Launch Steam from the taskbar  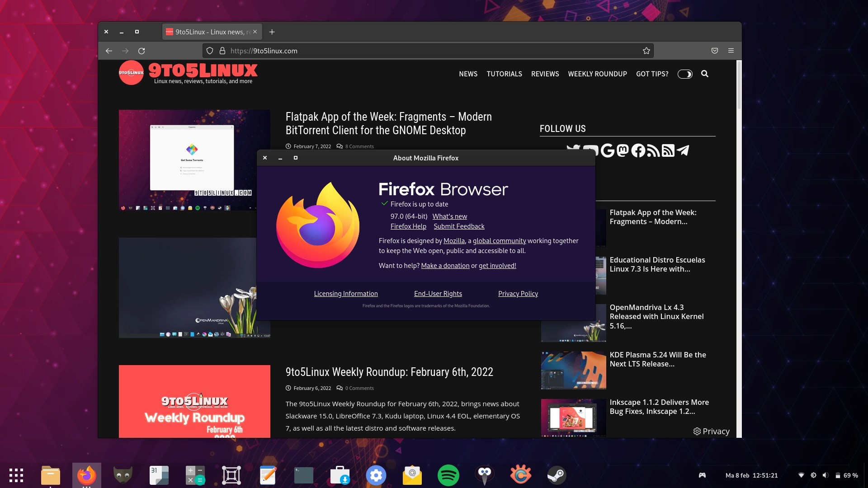[x=556, y=474]
